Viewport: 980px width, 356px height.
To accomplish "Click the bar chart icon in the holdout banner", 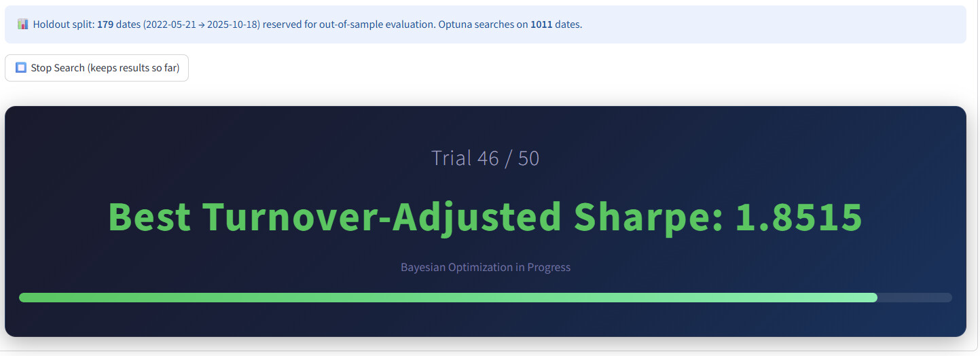I will pos(23,24).
